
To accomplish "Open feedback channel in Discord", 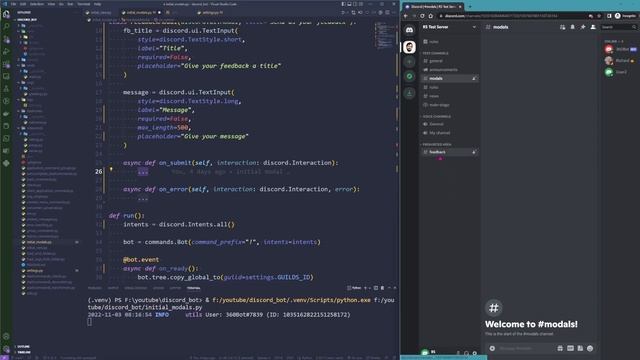I will 449,152.
